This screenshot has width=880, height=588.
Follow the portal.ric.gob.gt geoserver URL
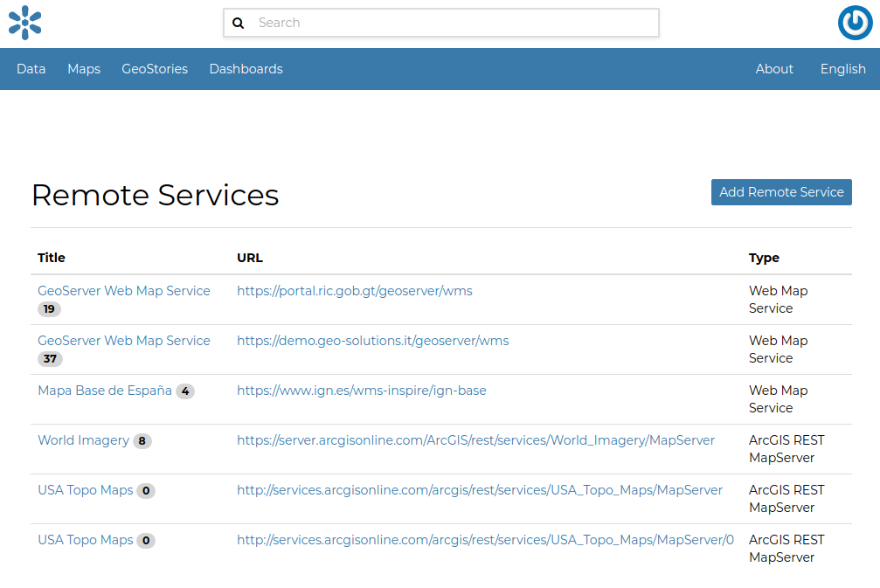355,291
